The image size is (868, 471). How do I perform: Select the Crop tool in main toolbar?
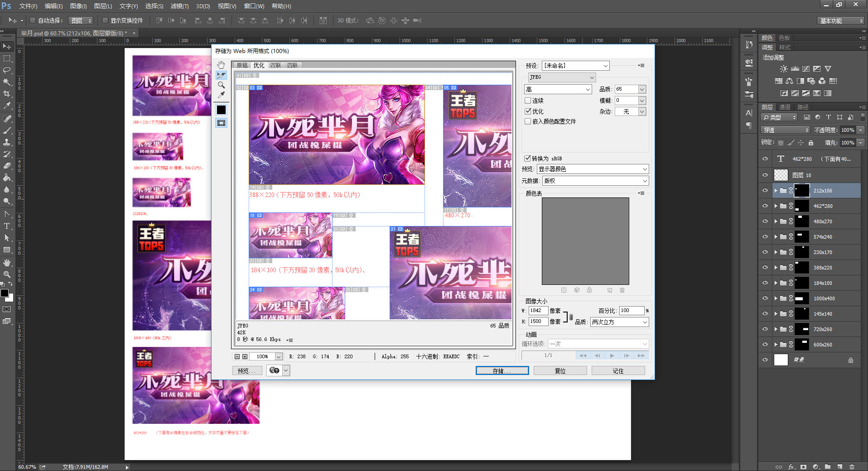click(x=7, y=94)
